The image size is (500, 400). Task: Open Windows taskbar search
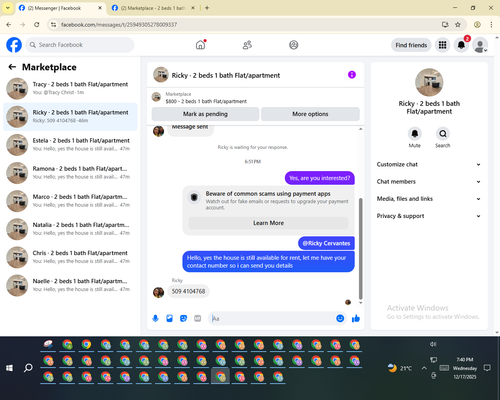tap(28, 368)
